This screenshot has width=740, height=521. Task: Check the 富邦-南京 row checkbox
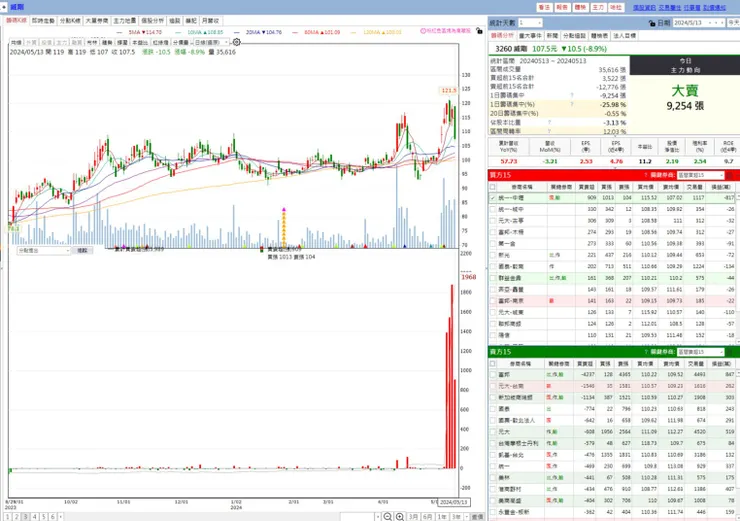click(493, 301)
